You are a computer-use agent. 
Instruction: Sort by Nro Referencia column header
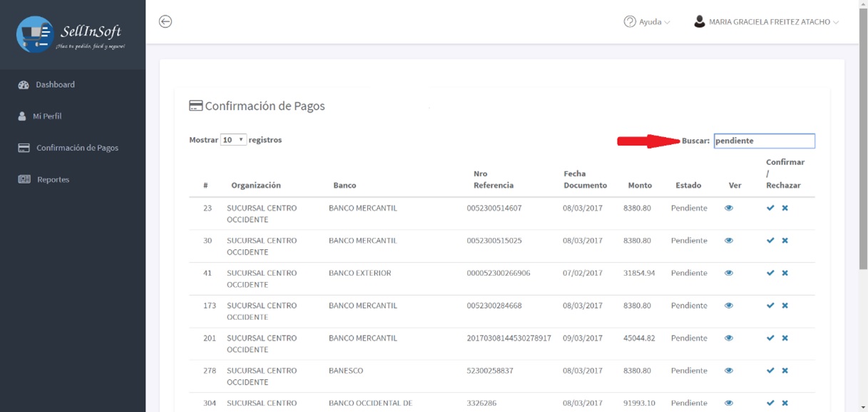494,179
